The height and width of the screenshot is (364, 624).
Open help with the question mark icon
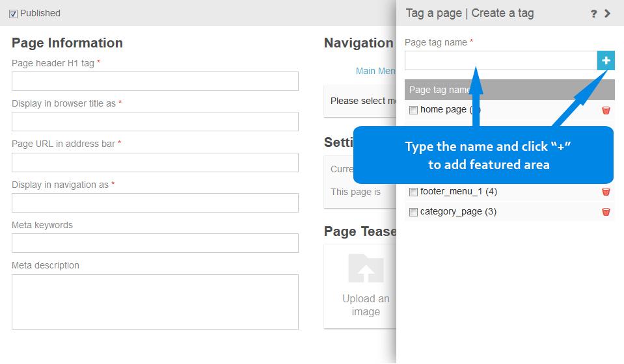[593, 14]
